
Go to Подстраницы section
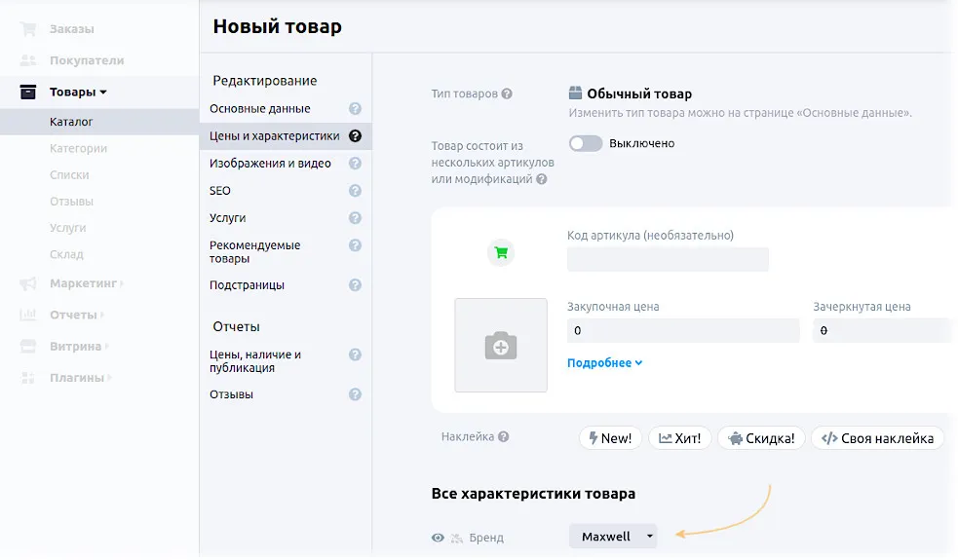(x=247, y=285)
